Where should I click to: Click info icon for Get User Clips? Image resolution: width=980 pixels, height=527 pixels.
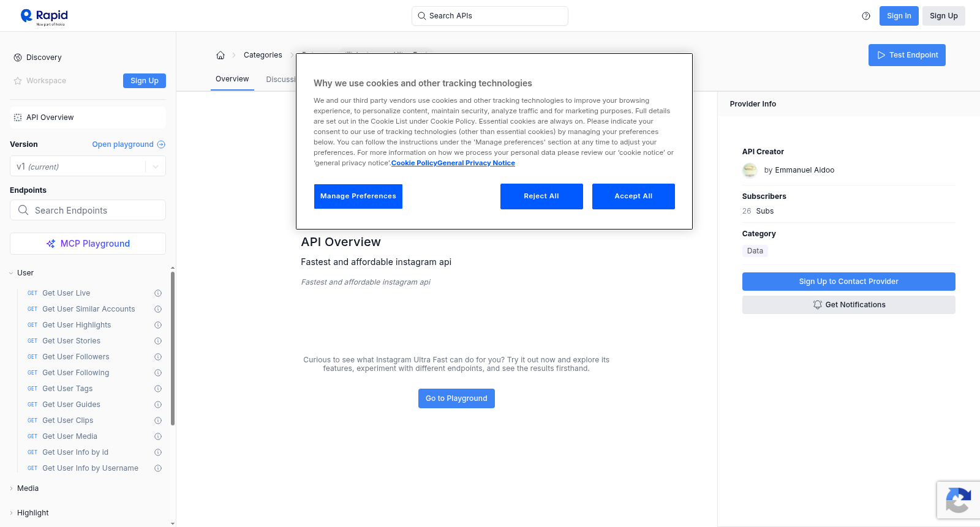tap(158, 420)
